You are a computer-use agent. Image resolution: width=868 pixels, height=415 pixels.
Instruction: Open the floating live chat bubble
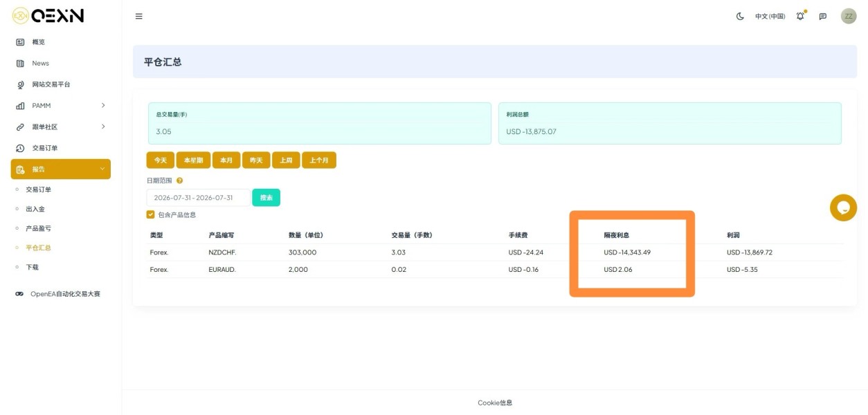[843, 207]
